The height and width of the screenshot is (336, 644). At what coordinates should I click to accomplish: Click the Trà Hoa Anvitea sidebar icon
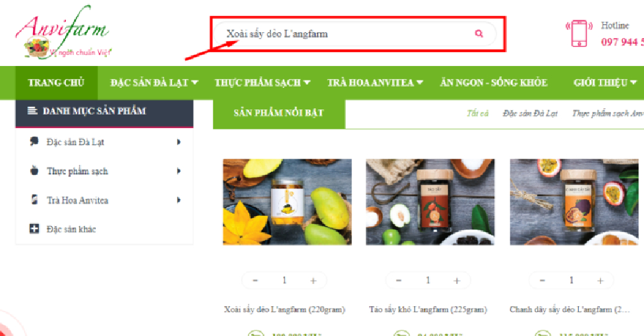point(35,200)
